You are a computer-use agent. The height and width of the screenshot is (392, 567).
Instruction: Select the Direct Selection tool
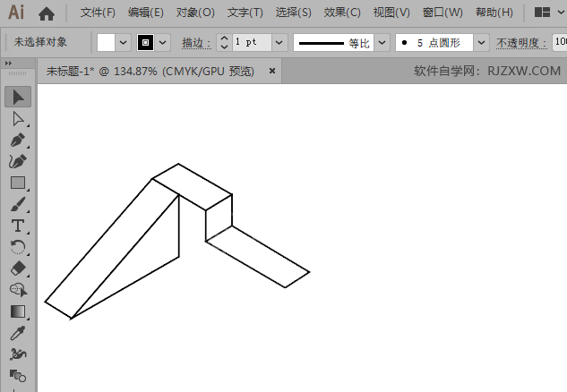(18, 119)
